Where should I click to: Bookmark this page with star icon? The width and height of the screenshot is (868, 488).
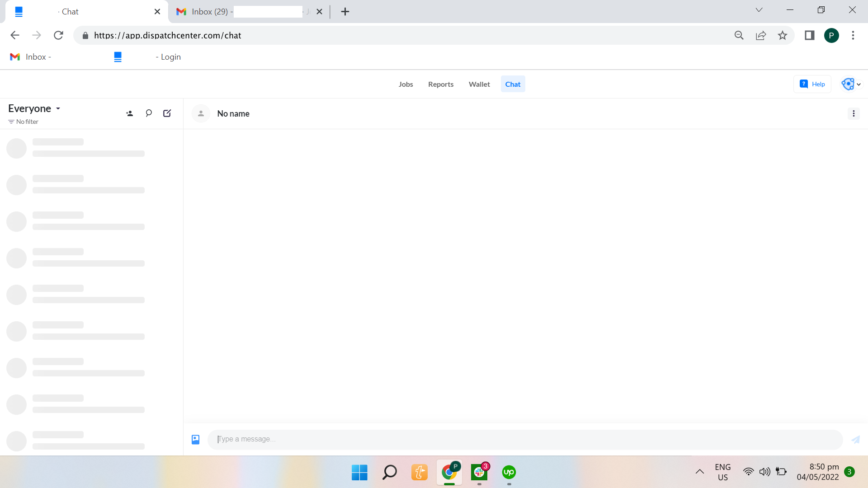(783, 35)
